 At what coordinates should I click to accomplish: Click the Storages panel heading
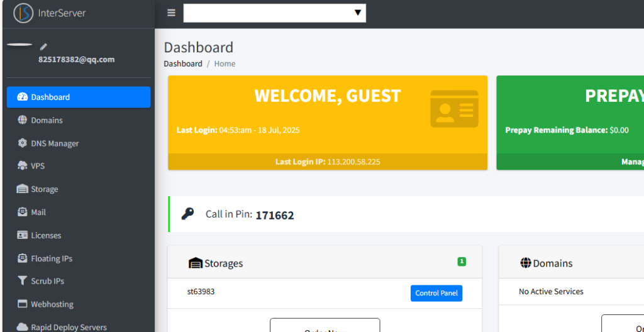[x=223, y=263]
